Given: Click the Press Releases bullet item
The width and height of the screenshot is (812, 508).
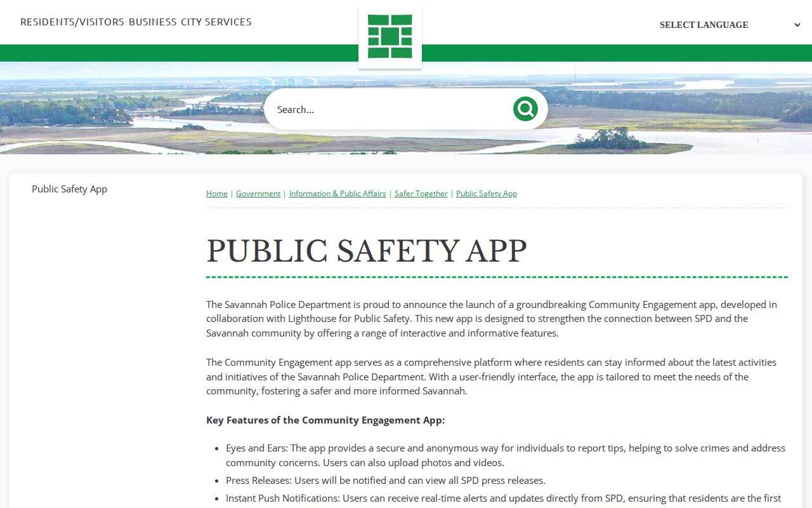Looking at the screenshot, I should point(386,481).
